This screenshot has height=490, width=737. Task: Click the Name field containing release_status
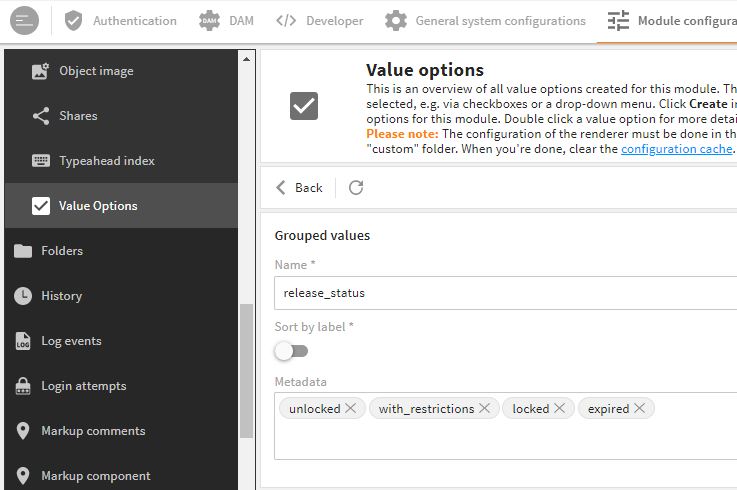[x=506, y=293]
